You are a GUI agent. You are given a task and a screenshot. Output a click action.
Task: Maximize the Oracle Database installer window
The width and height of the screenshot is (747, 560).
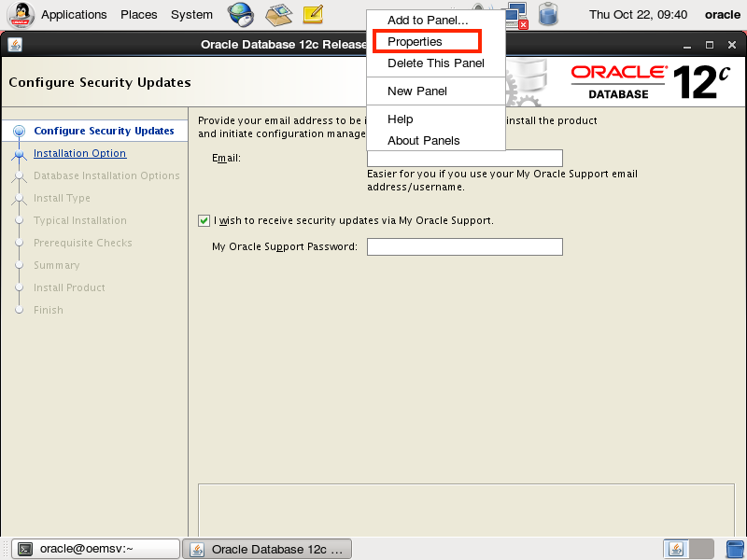pyautogui.click(x=710, y=45)
